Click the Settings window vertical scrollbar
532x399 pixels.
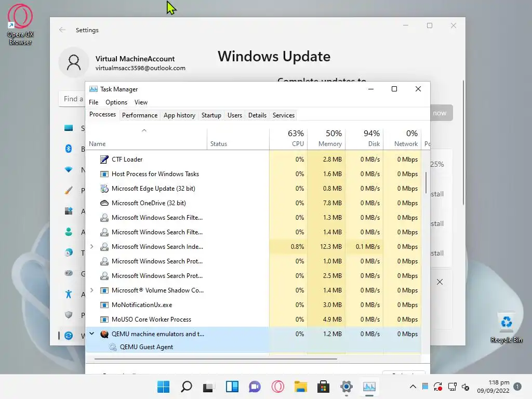(463, 142)
